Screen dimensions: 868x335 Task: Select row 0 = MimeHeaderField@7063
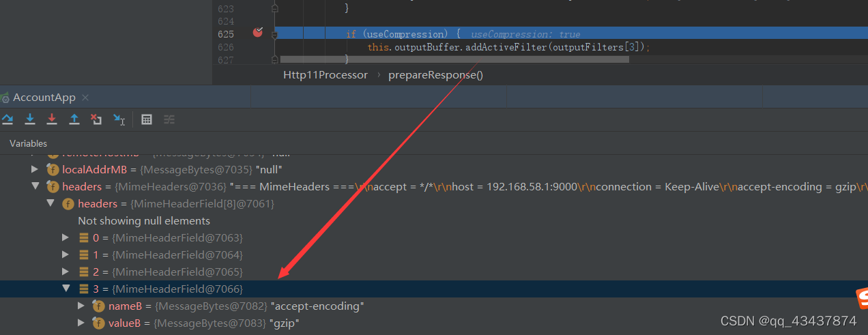434,237
